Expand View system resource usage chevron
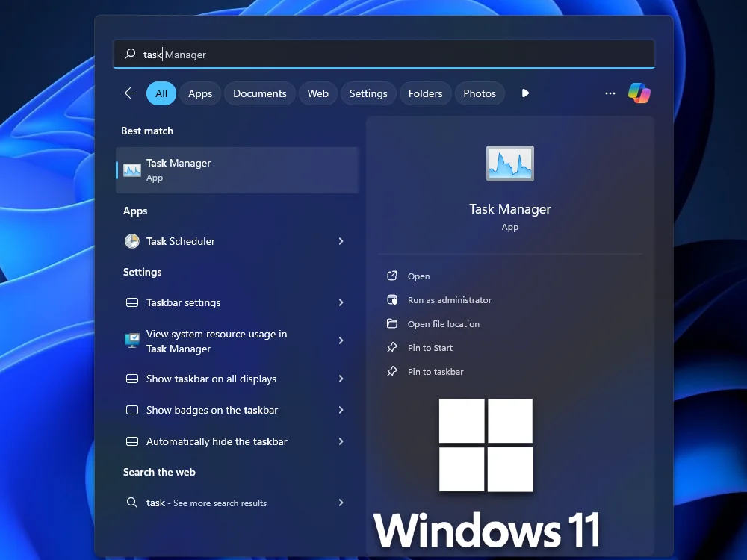 point(341,340)
